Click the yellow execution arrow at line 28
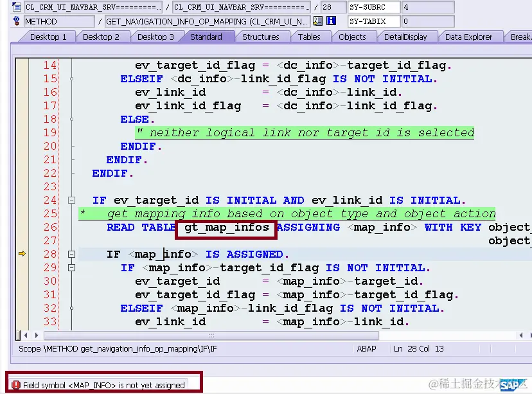Viewport: 532px width, 394px height. pyautogui.click(x=22, y=253)
